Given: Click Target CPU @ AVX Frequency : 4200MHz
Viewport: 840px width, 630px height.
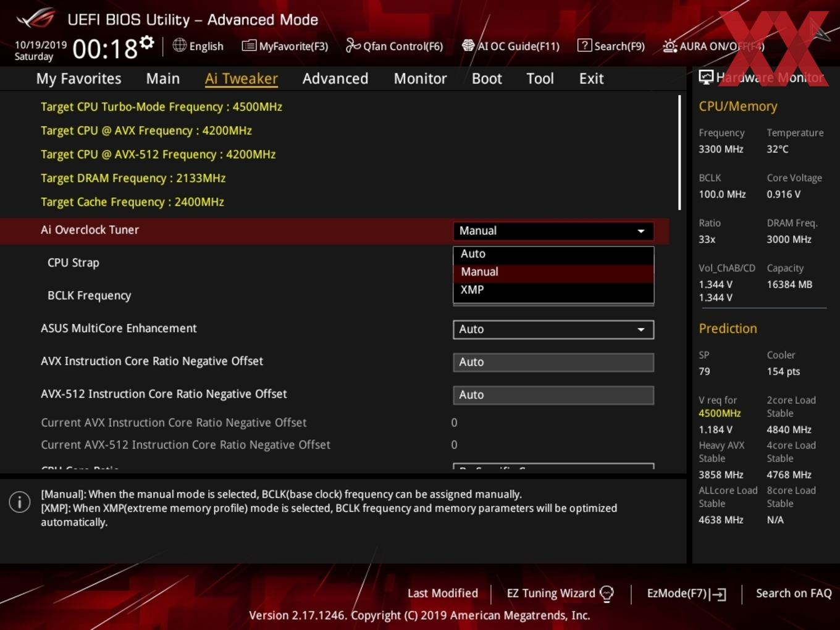Looking at the screenshot, I should pos(146,130).
